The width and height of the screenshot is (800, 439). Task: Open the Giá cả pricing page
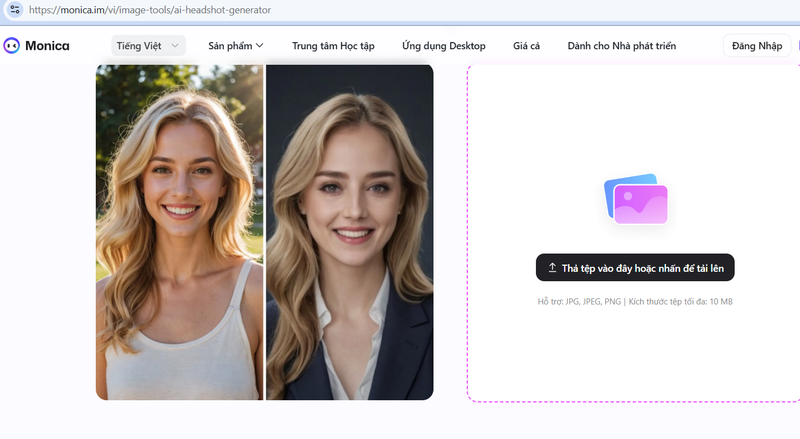click(527, 46)
